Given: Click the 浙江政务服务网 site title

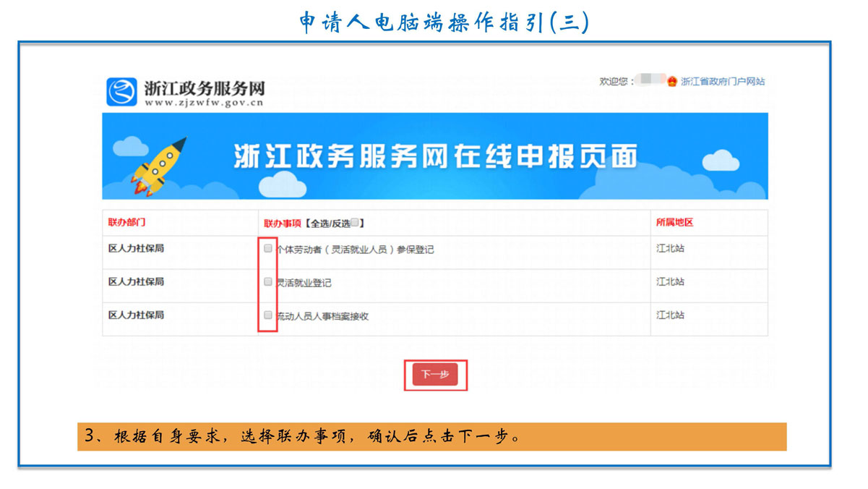Looking at the screenshot, I should click(x=205, y=88).
